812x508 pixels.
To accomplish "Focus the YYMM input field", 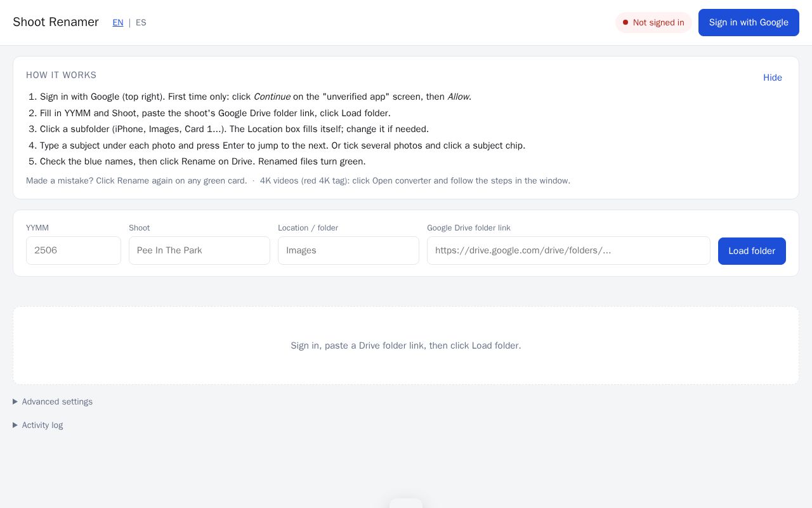I will (74, 250).
